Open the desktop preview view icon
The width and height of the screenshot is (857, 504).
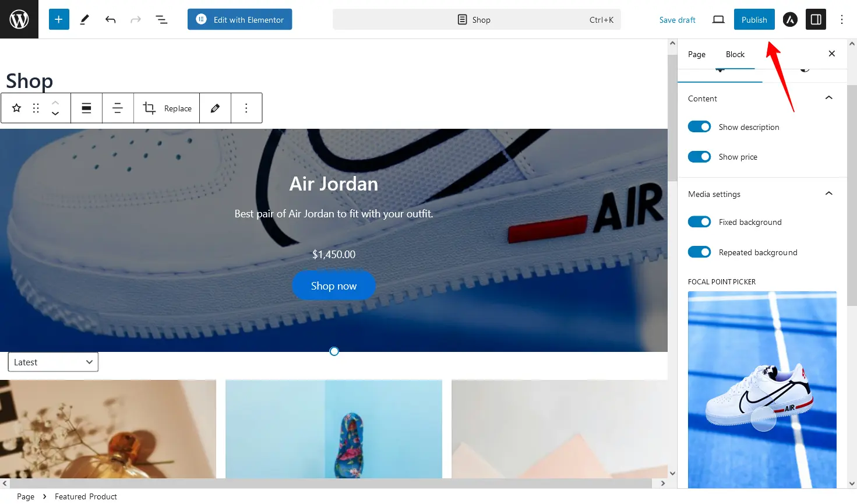[718, 19]
